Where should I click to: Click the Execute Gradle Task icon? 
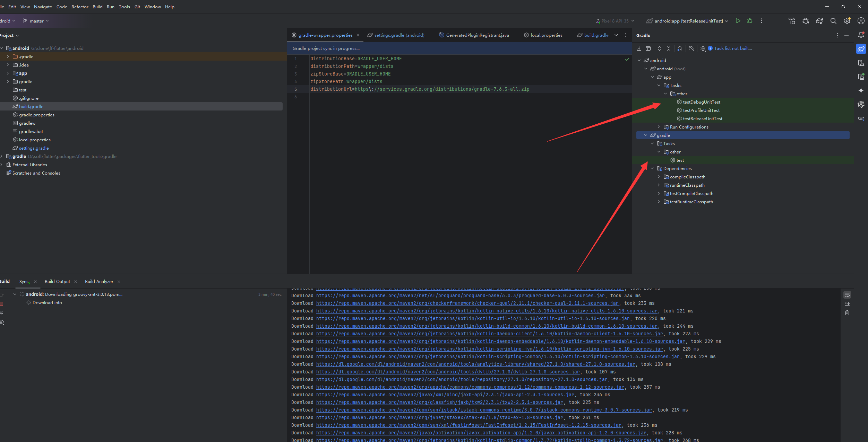coord(648,48)
